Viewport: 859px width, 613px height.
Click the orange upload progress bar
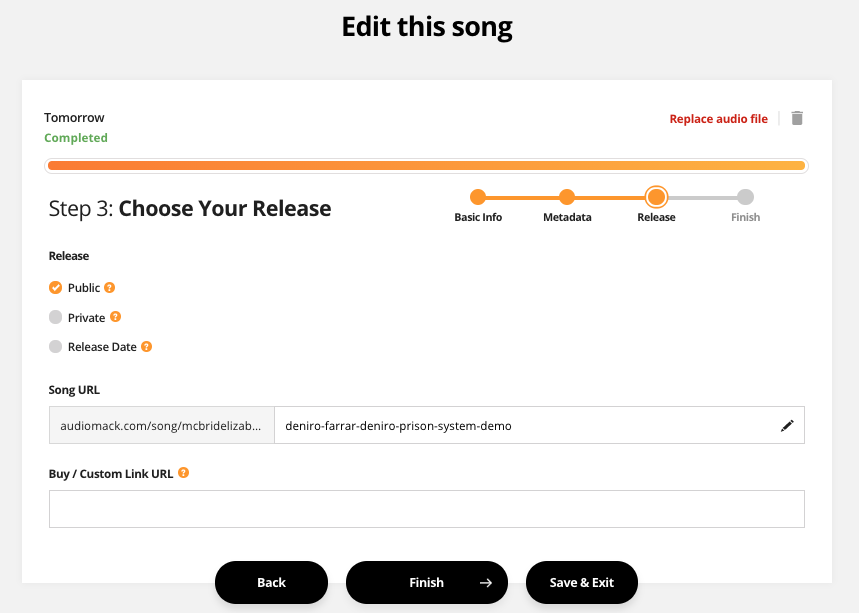[x=426, y=166]
